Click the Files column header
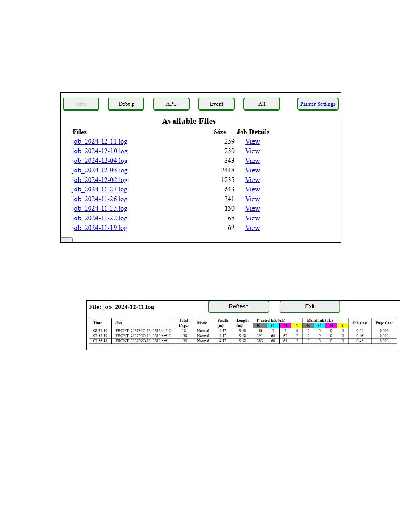 [79, 132]
